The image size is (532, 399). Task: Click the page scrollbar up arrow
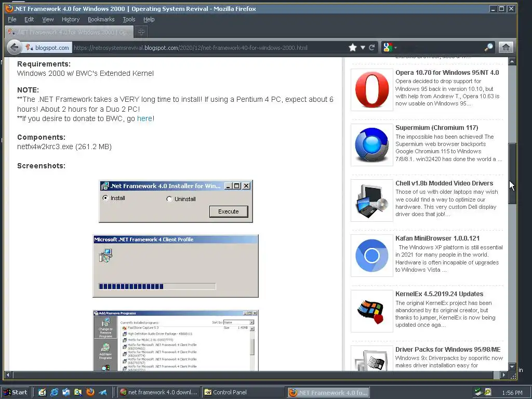[x=512, y=61]
